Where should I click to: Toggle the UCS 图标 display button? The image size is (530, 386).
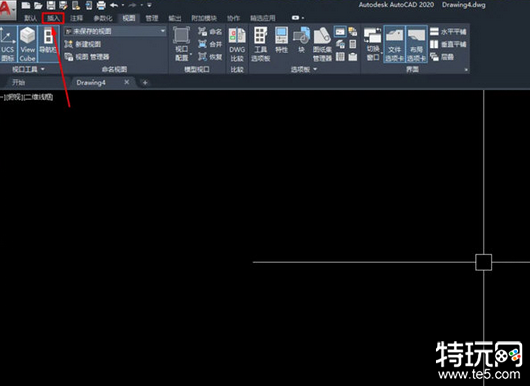[8, 44]
